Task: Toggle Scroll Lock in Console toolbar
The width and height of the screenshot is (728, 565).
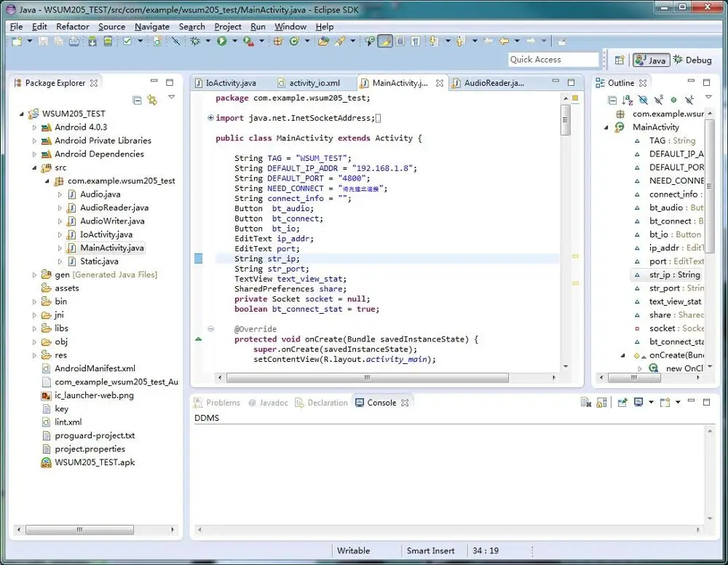Action: click(x=602, y=403)
